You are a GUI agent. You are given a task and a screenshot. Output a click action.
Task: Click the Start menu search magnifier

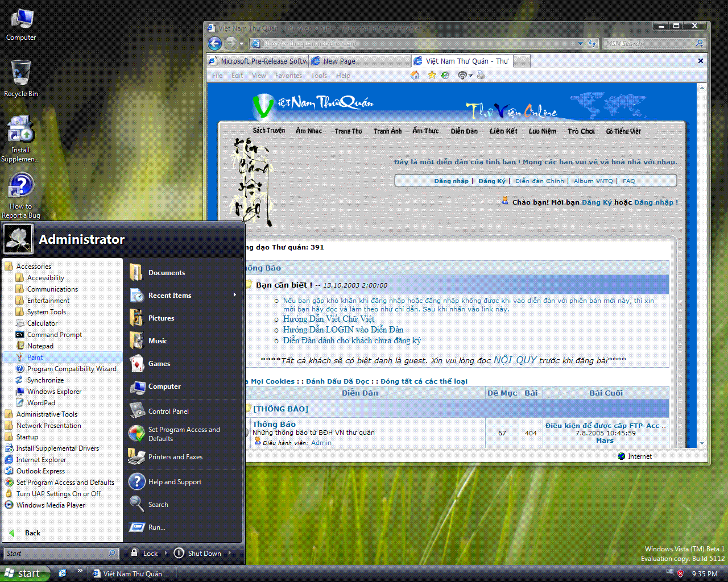pos(112,553)
